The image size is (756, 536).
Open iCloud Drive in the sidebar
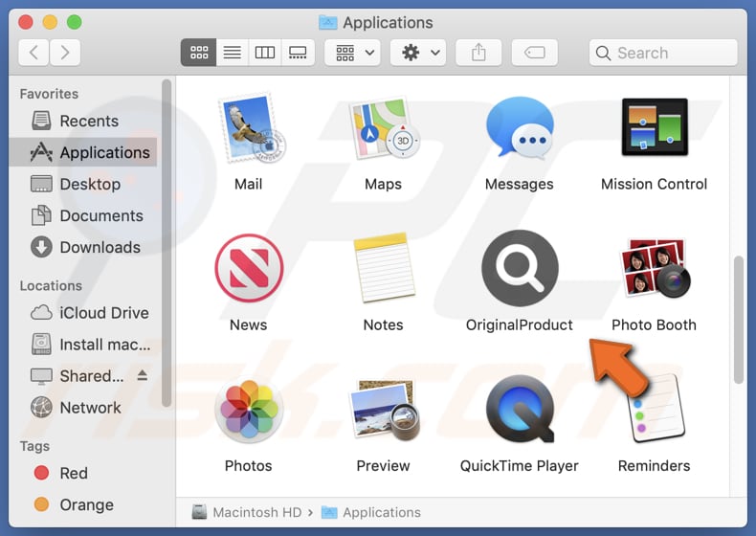(83, 313)
